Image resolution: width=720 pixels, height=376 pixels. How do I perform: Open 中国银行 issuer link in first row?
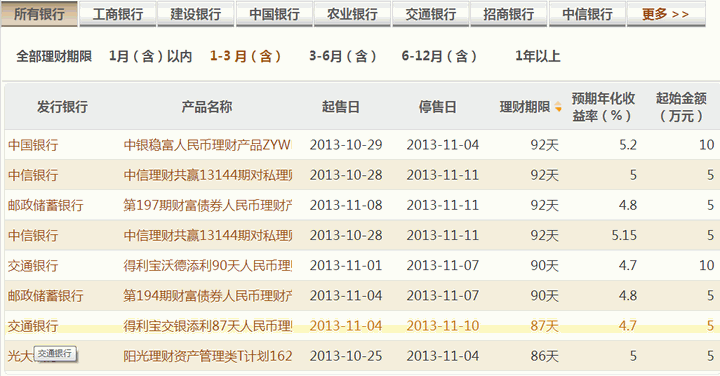click(x=33, y=145)
